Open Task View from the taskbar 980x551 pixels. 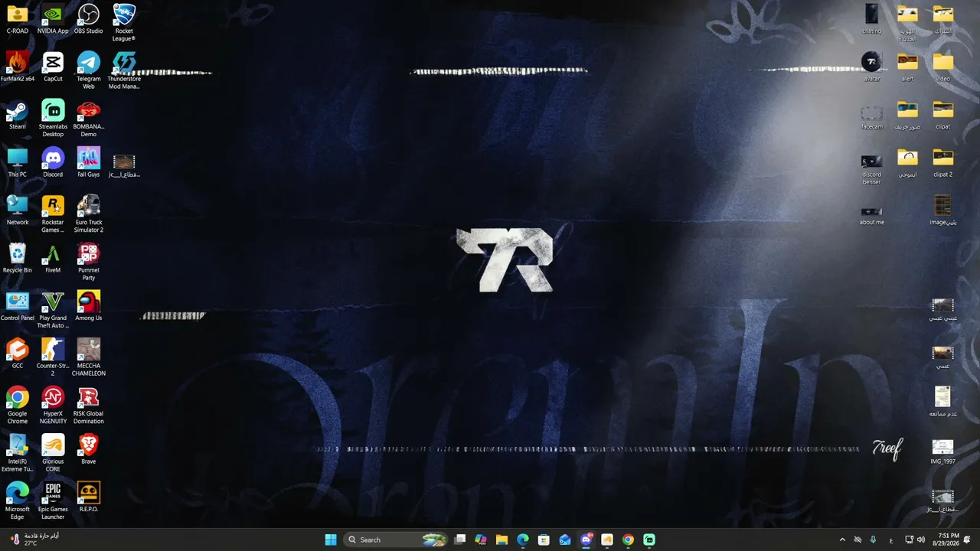point(460,540)
